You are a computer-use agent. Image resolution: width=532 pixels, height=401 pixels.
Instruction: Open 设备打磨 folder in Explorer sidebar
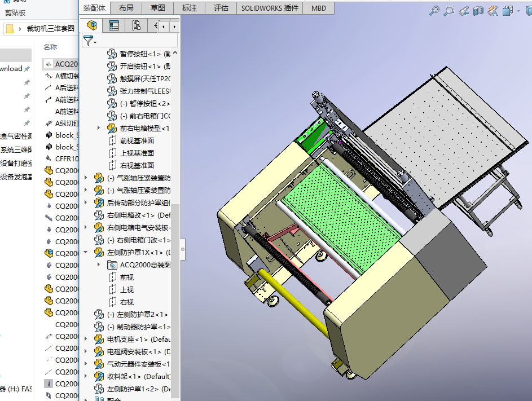tap(16, 163)
